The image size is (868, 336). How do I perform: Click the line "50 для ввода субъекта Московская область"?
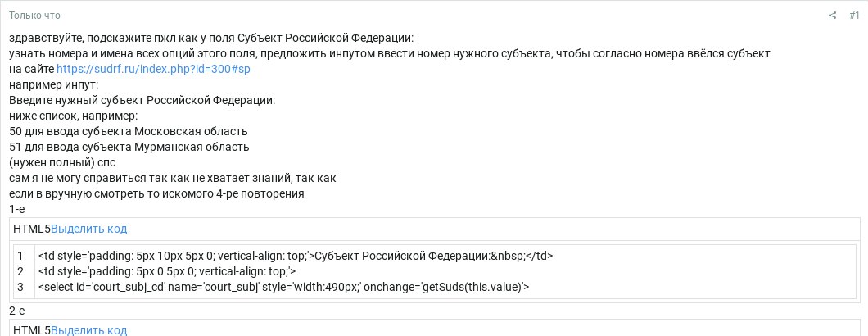(x=129, y=132)
